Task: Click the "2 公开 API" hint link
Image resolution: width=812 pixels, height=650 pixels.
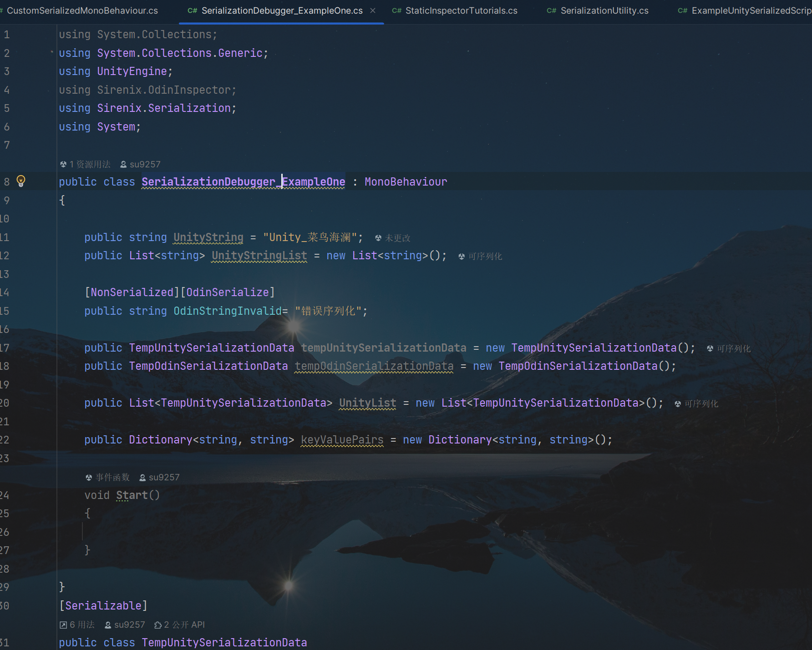Action: point(184,625)
